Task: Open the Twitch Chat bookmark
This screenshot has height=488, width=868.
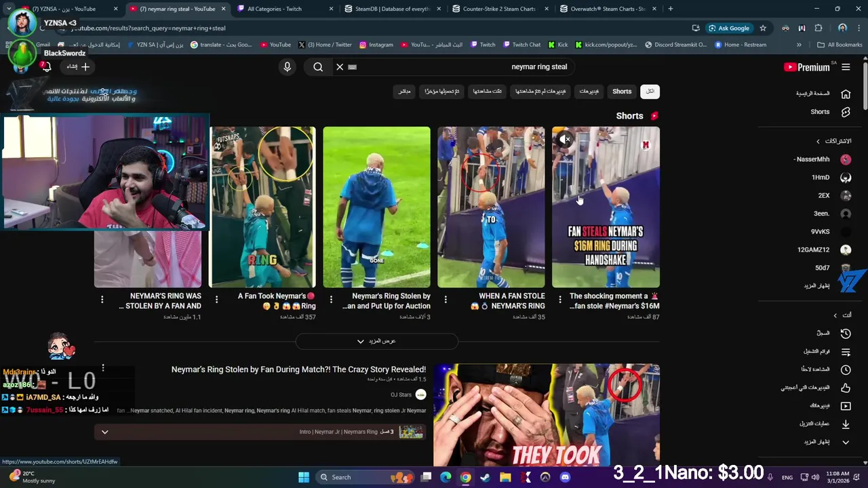Action: pyautogui.click(x=521, y=45)
